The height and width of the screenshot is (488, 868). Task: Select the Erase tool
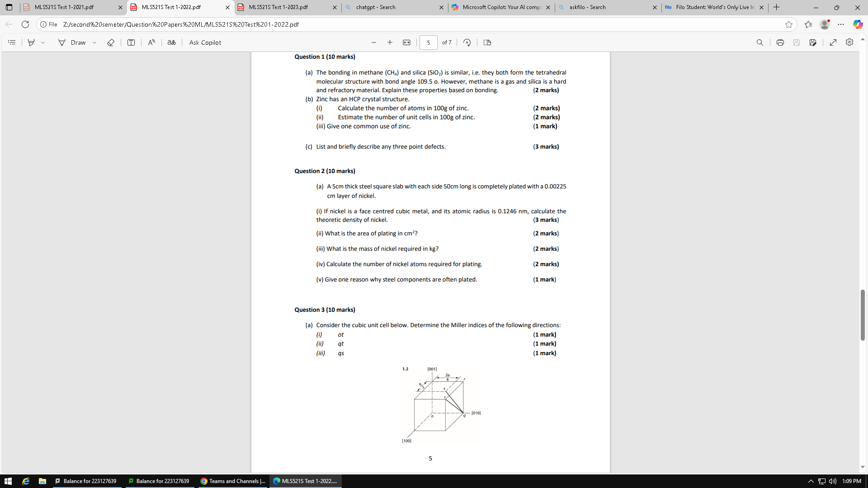pos(110,42)
